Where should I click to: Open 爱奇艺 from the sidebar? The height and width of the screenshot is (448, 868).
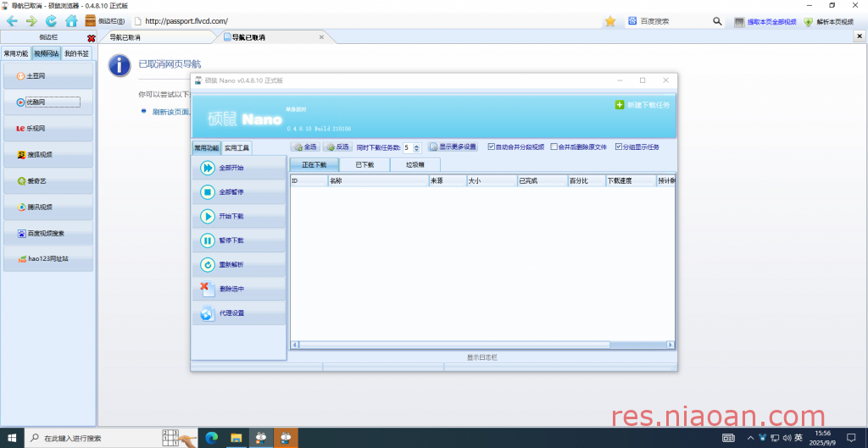pyautogui.click(x=48, y=181)
